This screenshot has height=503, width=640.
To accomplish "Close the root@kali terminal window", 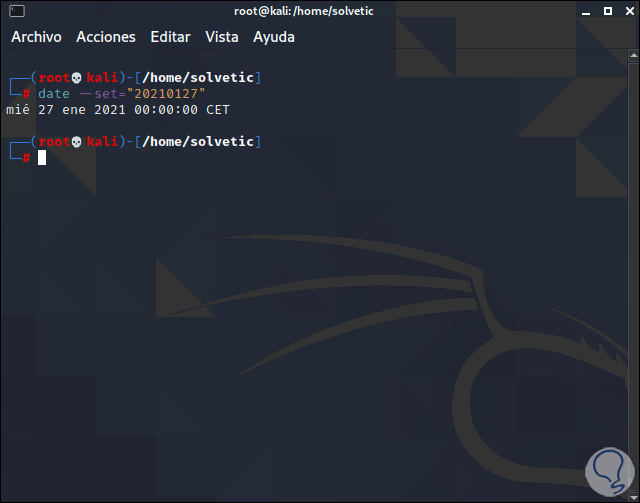I will point(630,11).
